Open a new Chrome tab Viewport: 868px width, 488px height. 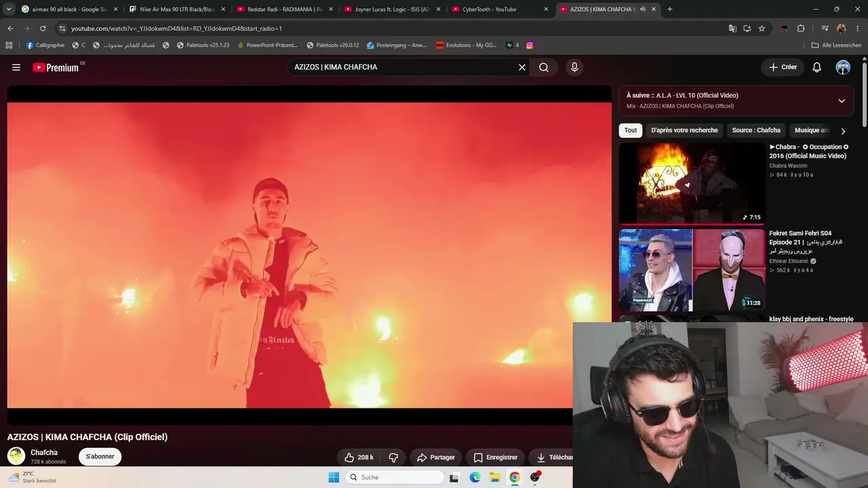click(x=670, y=9)
